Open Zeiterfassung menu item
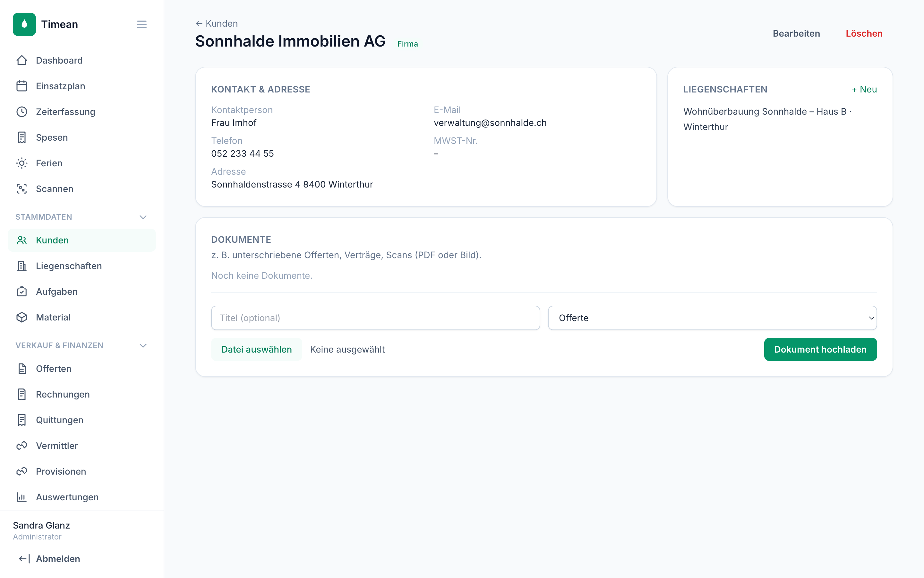The width and height of the screenshot is (924, 578). 82,112
